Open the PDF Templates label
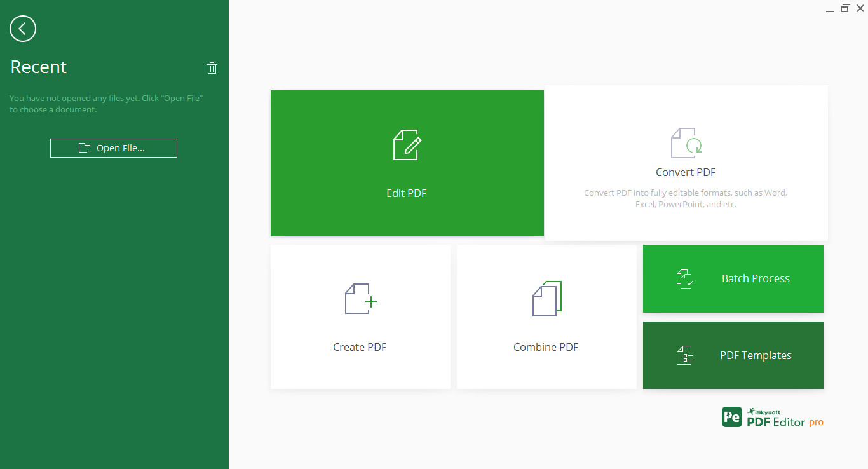Viewport: 868px width, 469px height. [756, 355]
